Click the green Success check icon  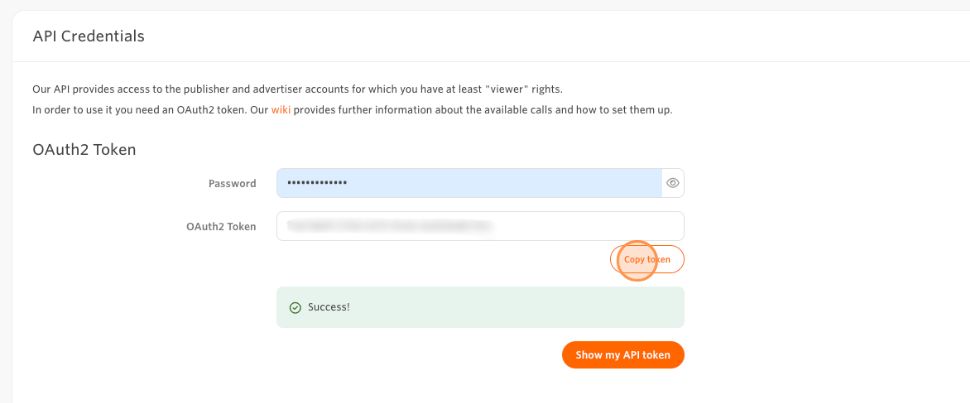coord(295,308)
